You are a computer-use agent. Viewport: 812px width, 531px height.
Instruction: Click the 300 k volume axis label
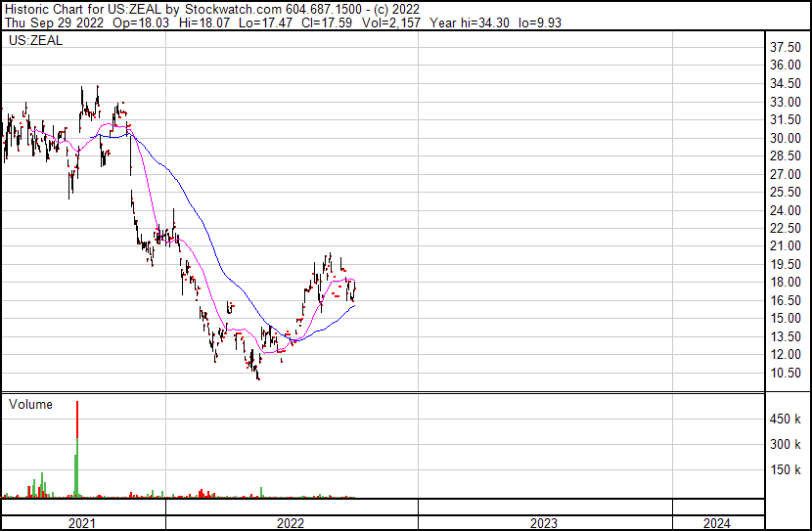pos(785,445)
